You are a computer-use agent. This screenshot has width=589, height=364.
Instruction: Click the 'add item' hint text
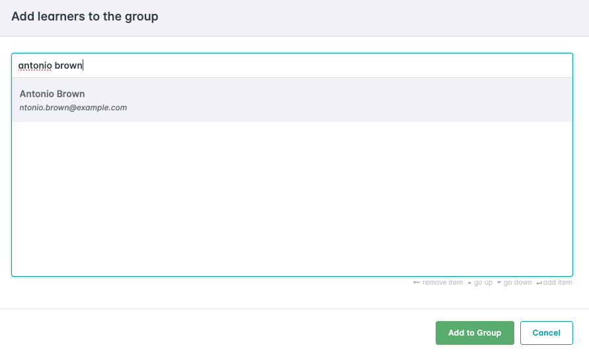click(x=557, y=283)
